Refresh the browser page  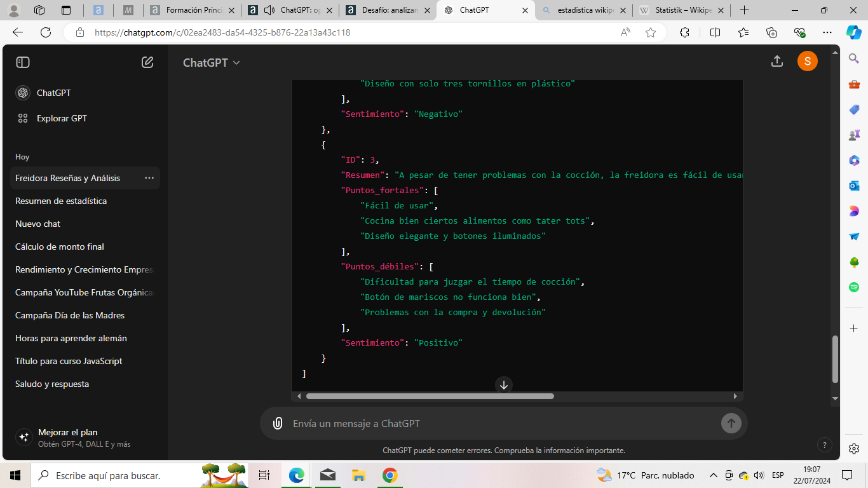pos(46,32)
